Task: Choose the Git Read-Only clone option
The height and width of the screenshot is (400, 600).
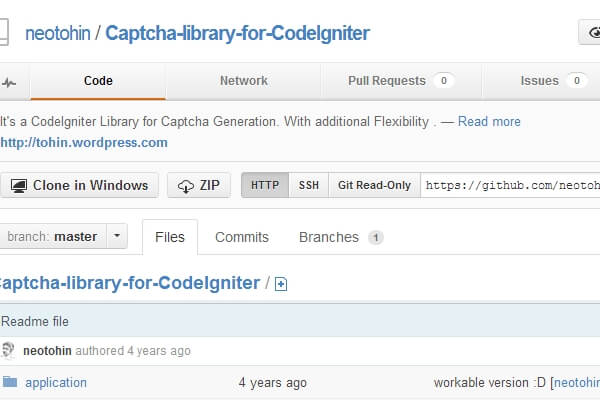Action: (x=374, y=185)
